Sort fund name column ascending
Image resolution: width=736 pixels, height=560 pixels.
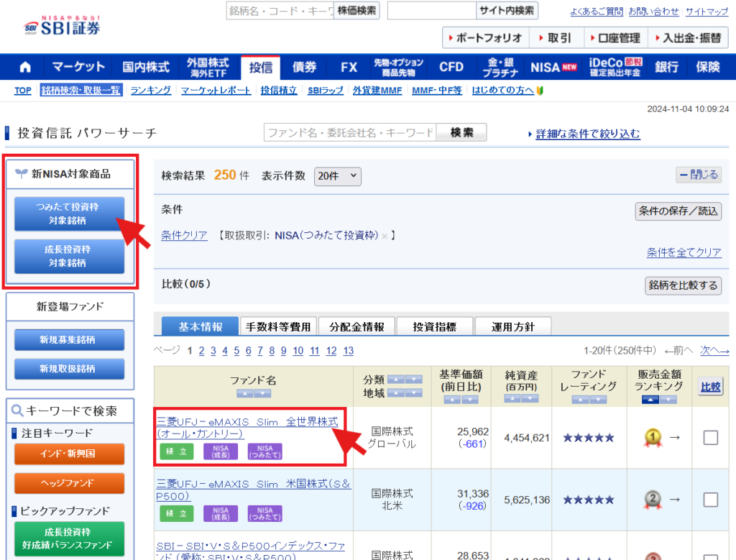(245, 393)
